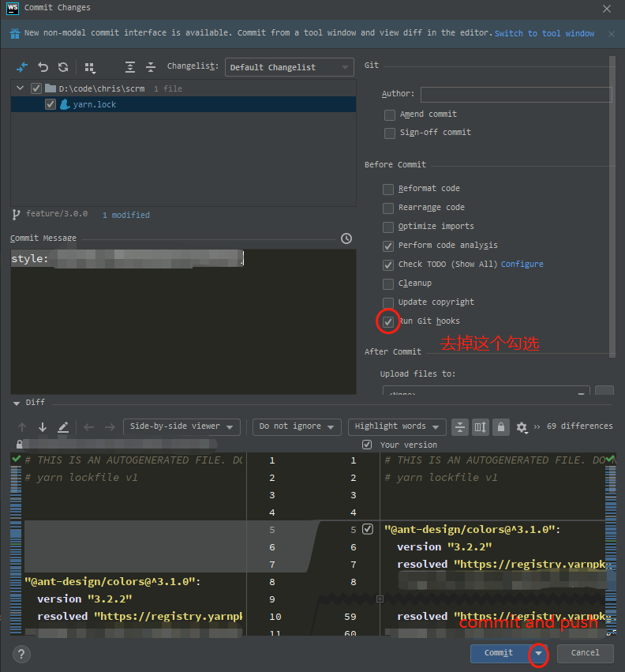Select the yarn.lock row in changes tree
This screenshot has width=625, height=672.
tap(183, 104)
